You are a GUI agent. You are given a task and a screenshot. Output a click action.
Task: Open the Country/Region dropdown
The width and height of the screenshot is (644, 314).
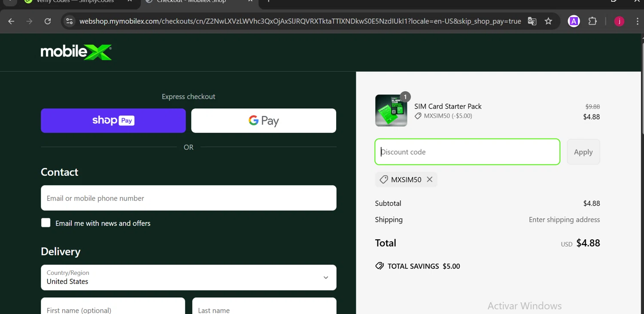[x=188, y=277]
